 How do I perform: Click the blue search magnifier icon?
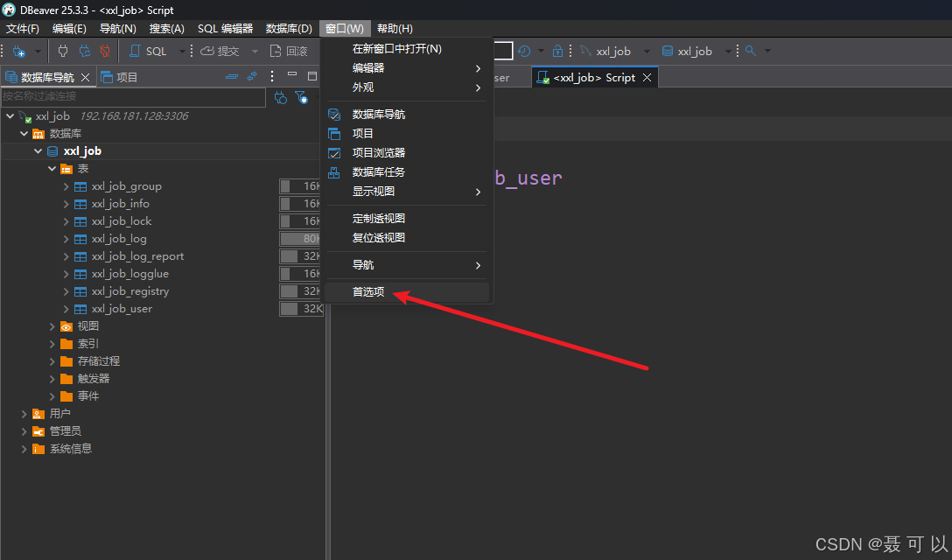pyautogui.click(x=751, y=51)
